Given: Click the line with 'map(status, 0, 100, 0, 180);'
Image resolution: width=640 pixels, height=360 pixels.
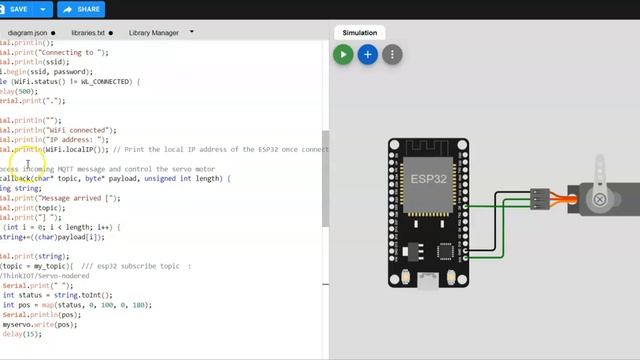Looking at the screenshot, I should [x=77, y=305].
